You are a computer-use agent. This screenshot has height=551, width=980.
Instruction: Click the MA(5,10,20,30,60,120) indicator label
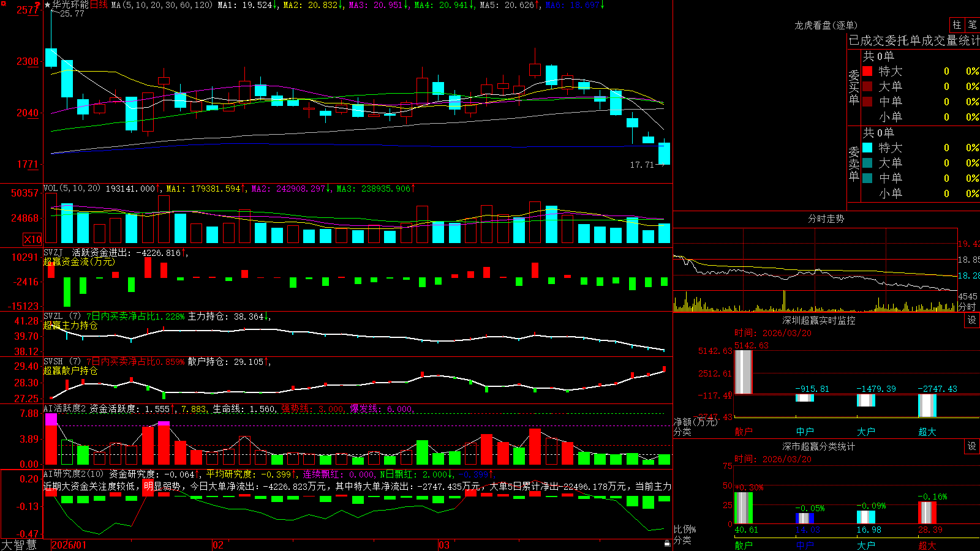point(162,5)
